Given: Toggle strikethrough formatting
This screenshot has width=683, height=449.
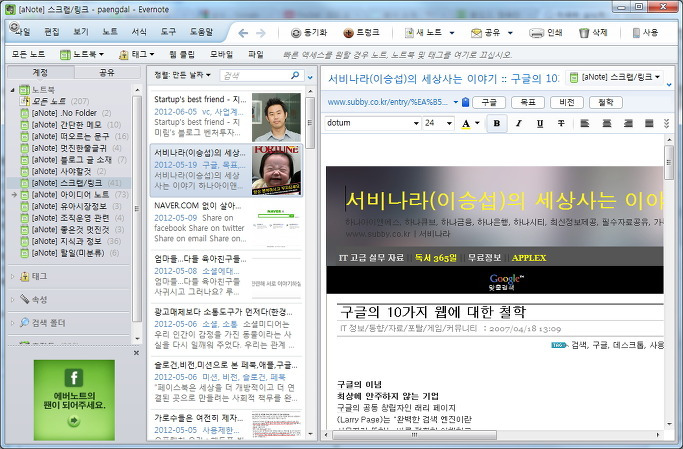Looking at the screenshot, I should 561,123.
